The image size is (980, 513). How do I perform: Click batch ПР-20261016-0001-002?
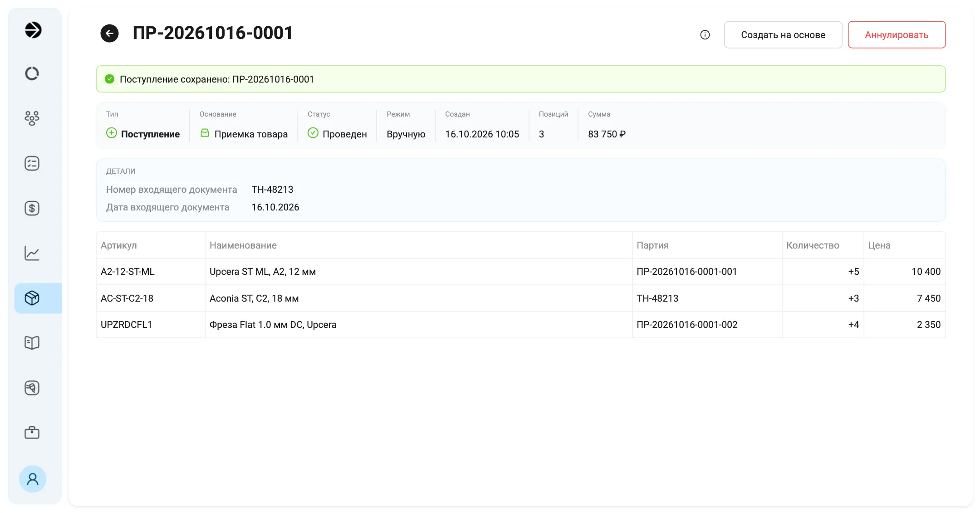(x=687, y=325)
